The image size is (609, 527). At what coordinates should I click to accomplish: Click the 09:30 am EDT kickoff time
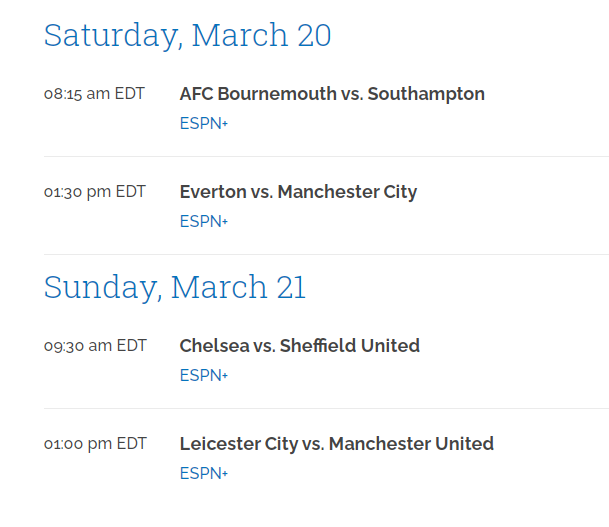point(95,346)
